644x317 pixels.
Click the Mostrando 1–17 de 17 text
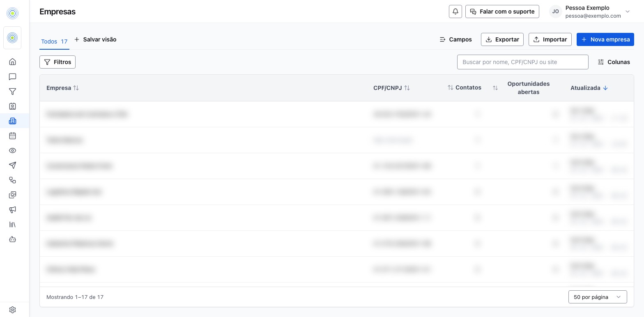75,297
